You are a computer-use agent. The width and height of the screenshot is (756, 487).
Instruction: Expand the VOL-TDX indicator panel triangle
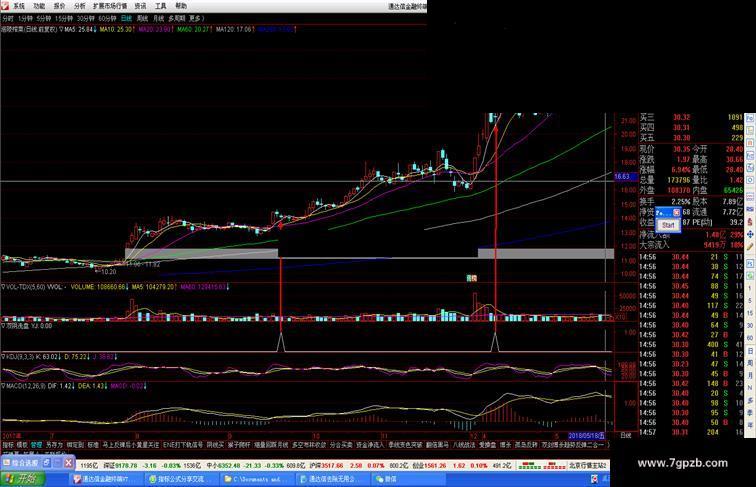point(3,287)
